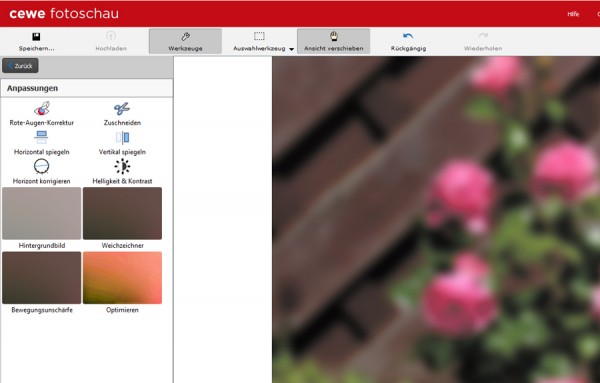Viewport: 600px width, 383px height.
Task: Select the Bewegungsunschärfe effect thumbnail
Action: pos(42,278)
